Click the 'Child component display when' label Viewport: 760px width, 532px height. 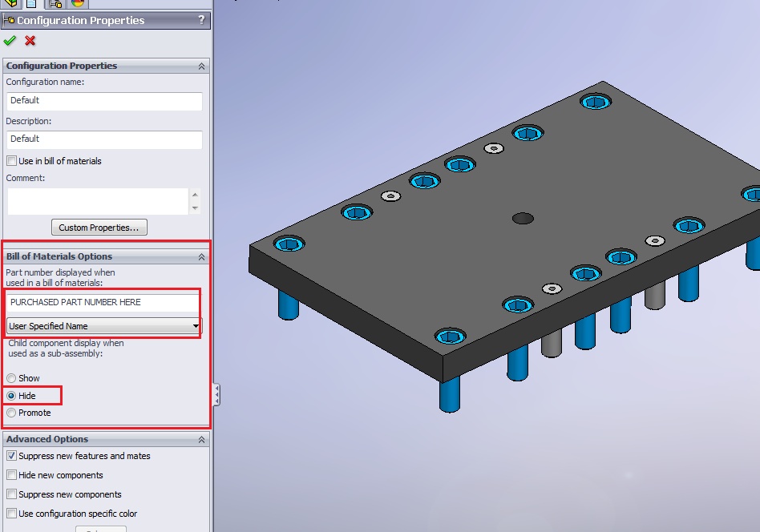[66, 343]
